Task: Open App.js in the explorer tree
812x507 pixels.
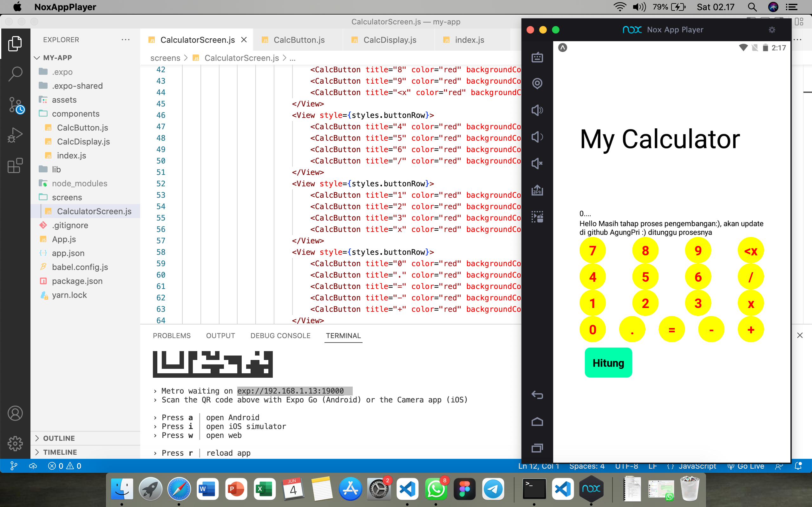Action: pyautogui.click(x=64, y=239)
